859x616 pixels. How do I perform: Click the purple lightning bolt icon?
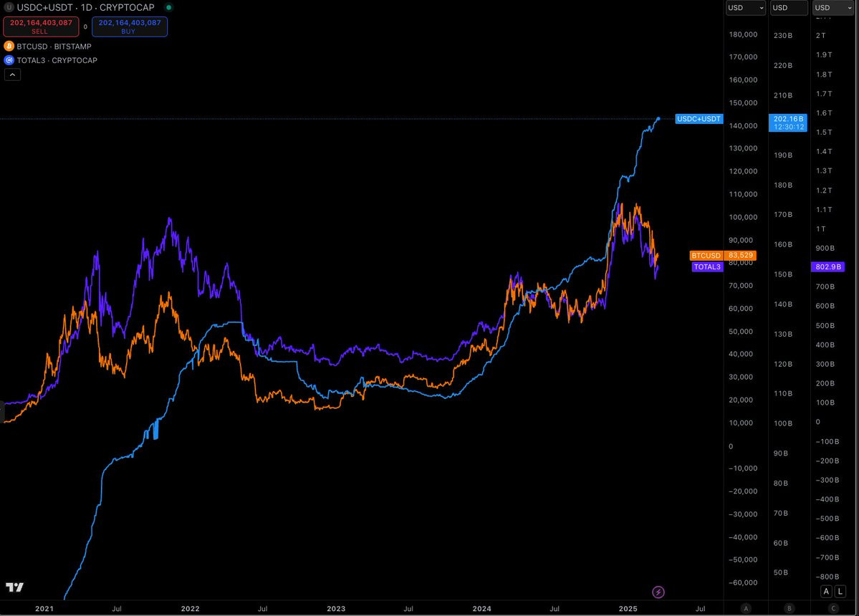coord(658,592)
